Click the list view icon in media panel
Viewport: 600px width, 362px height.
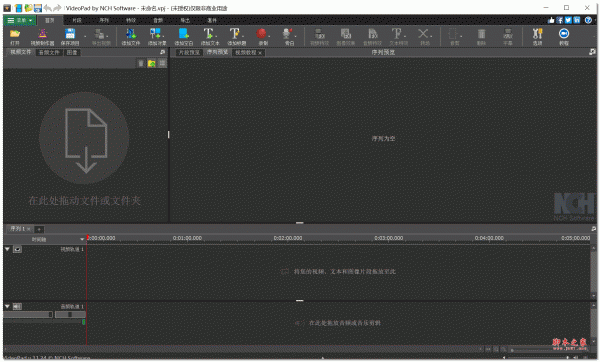[162, 63]
